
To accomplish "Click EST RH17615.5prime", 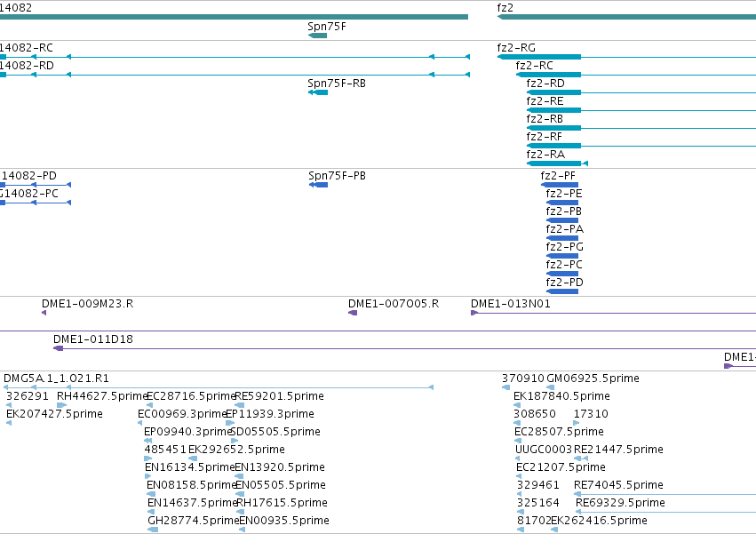I will tap(282, 503).
